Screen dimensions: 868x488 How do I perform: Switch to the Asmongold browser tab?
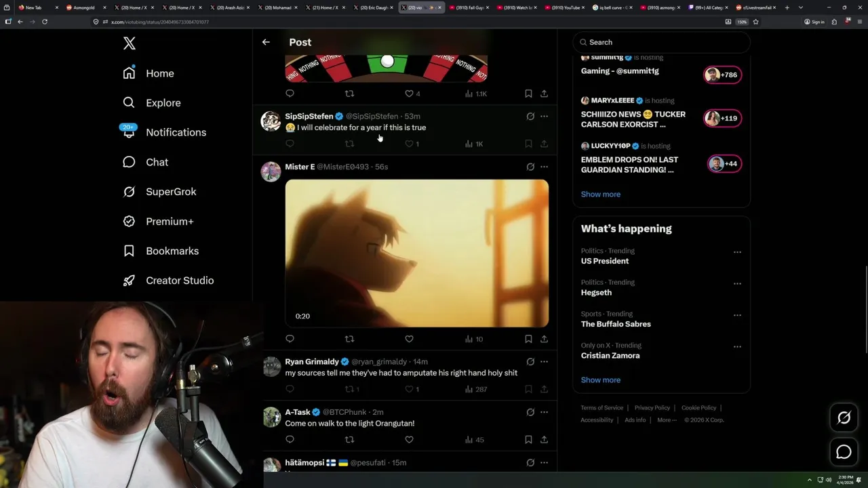(x=85, y=7)
